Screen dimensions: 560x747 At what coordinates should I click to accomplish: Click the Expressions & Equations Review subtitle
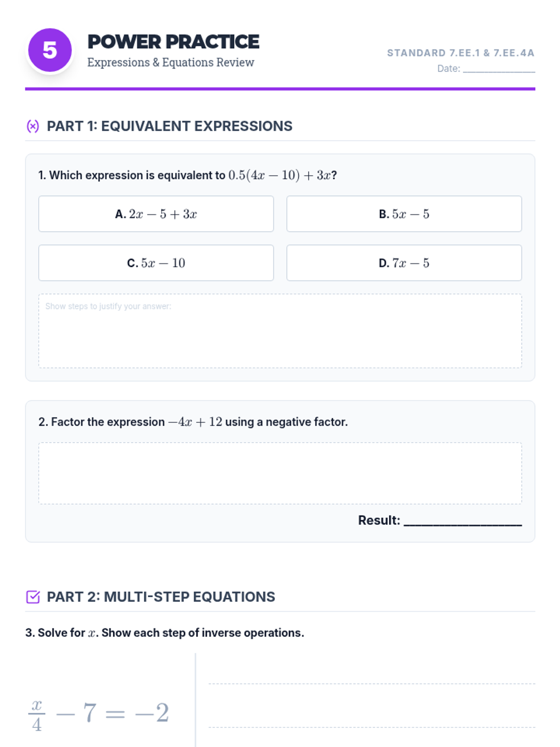click(x=171, y=63)
